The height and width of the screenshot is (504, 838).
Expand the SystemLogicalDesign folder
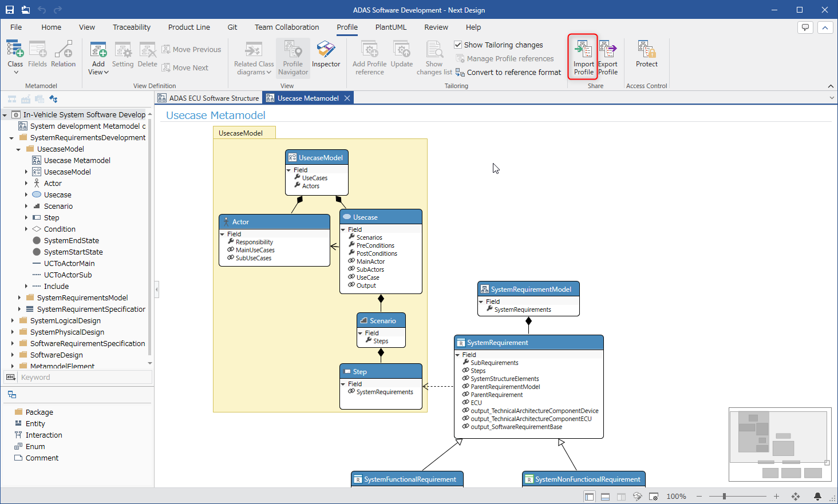[12, 321]
